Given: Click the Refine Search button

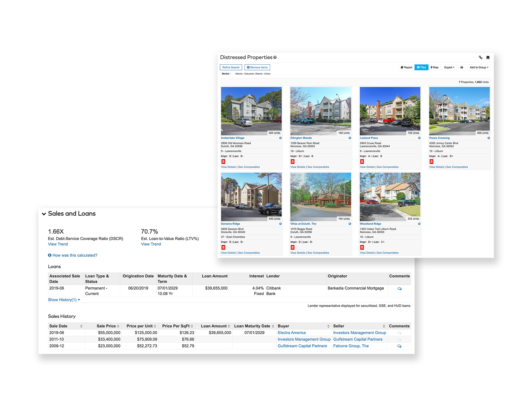Looking at the screenshot, I should 231,68.
